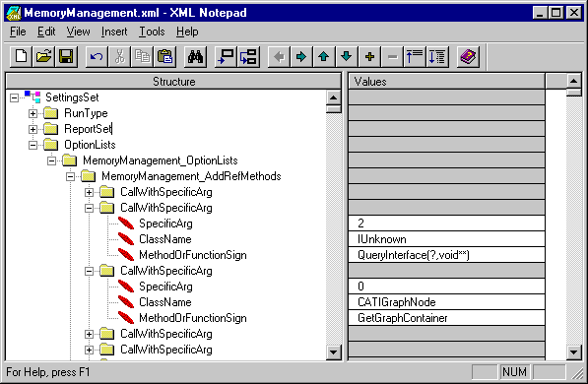Click the insert element toolbar icon
Image resolution: width=588 pixels, height=384 pixels.
(x=227, y=57)
